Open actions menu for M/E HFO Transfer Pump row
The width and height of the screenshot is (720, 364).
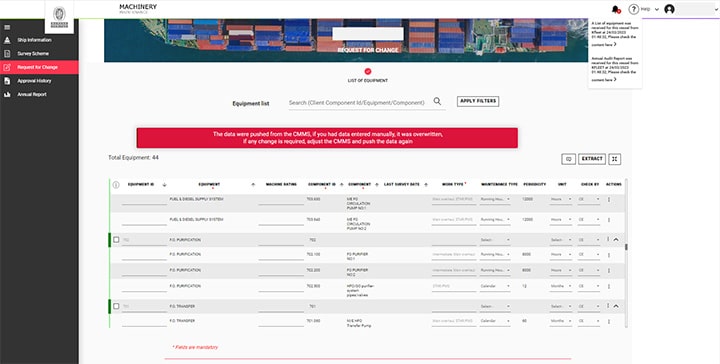[609, 321]
